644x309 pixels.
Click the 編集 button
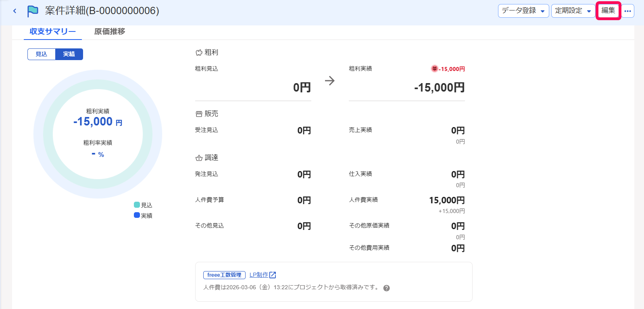pyautogui.click(x=608, y=10)
